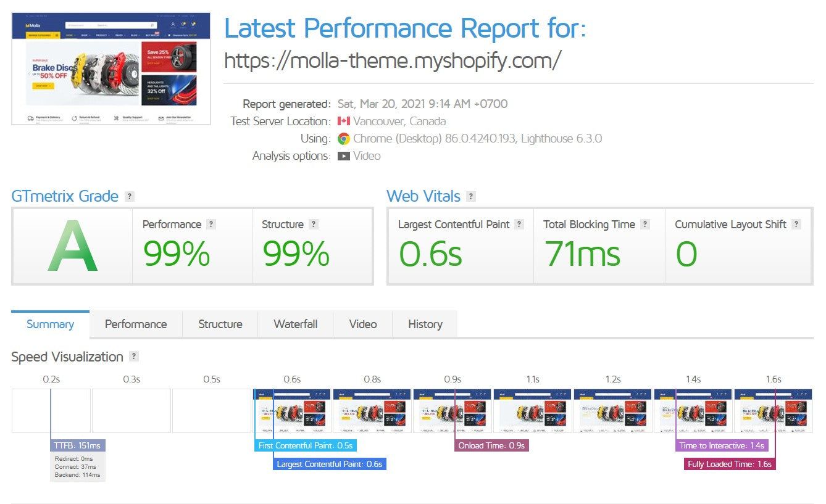Open the molla-theme.myshopify.com URL link

pos(393,60)
